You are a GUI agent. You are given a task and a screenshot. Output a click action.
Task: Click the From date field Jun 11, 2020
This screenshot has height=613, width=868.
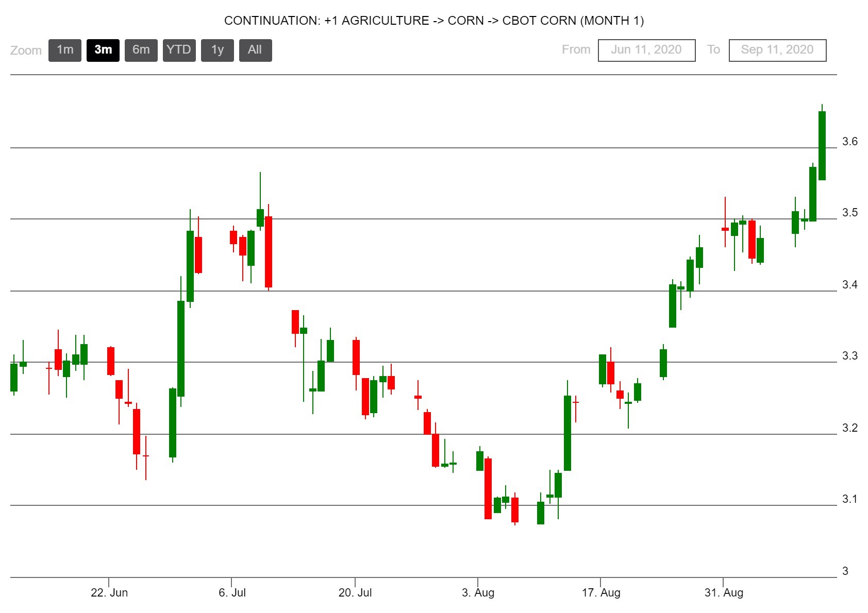click(646, 50)
